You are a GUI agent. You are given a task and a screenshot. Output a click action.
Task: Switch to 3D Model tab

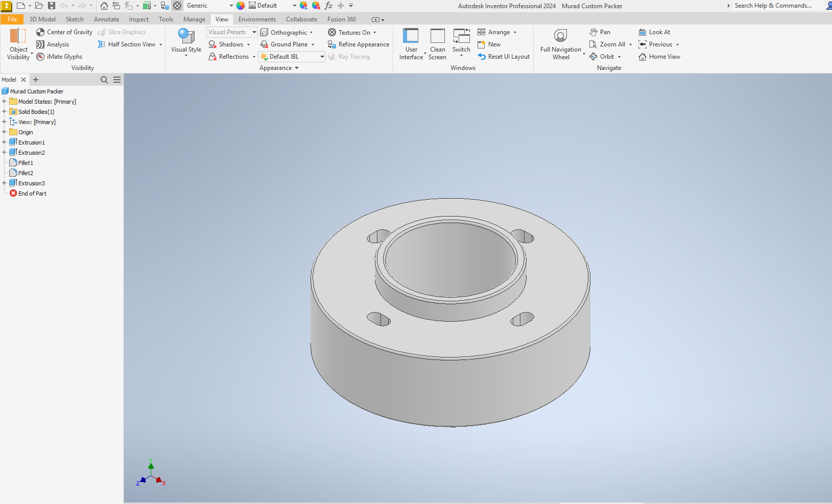(x=42, y=19)
